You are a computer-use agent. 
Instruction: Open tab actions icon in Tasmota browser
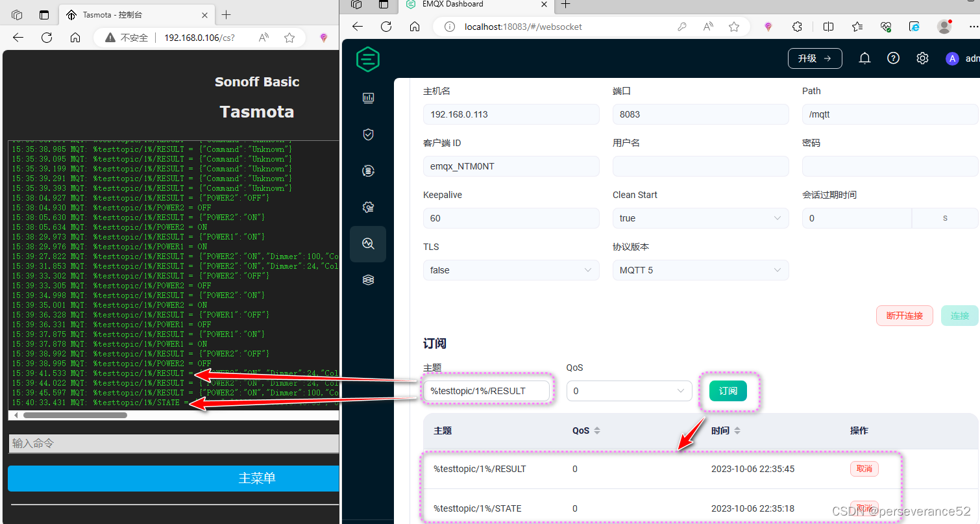[x=44, y=14]
